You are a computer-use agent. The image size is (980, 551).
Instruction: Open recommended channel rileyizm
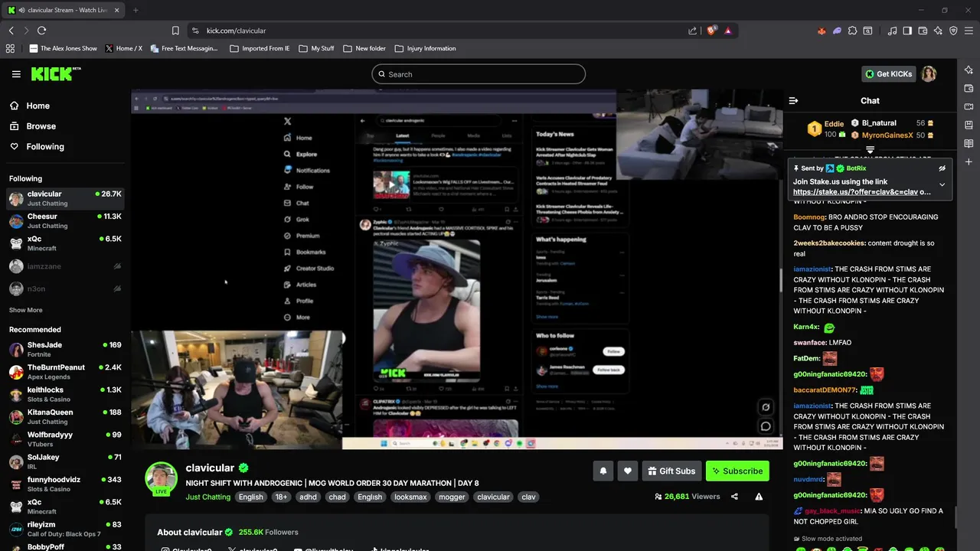(65, 529)
